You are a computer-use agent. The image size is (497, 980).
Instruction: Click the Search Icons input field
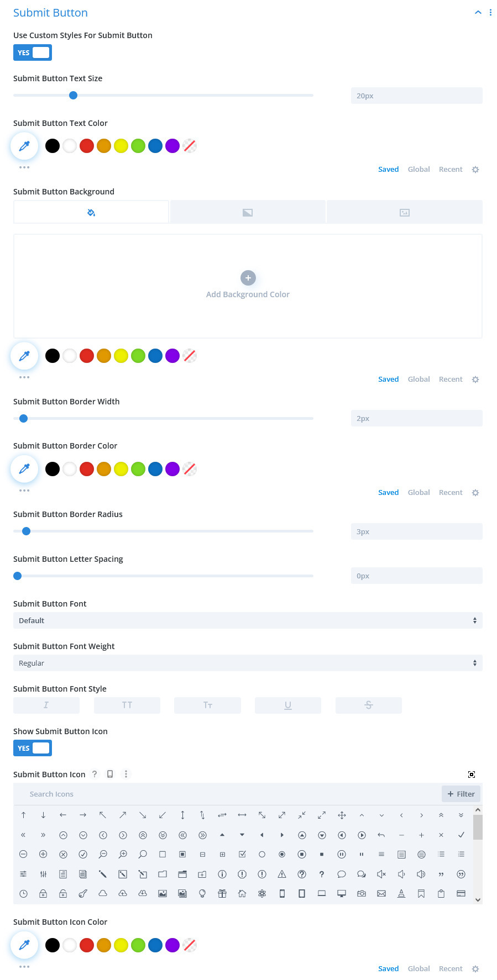[227, 794]
